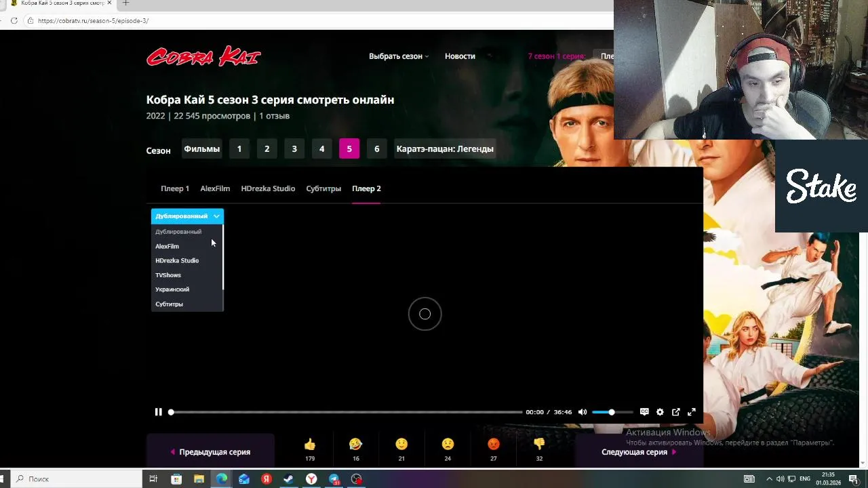Viewport: 868px width, 488px height.
Task: Open Windows Start menu
Action: 2,479
